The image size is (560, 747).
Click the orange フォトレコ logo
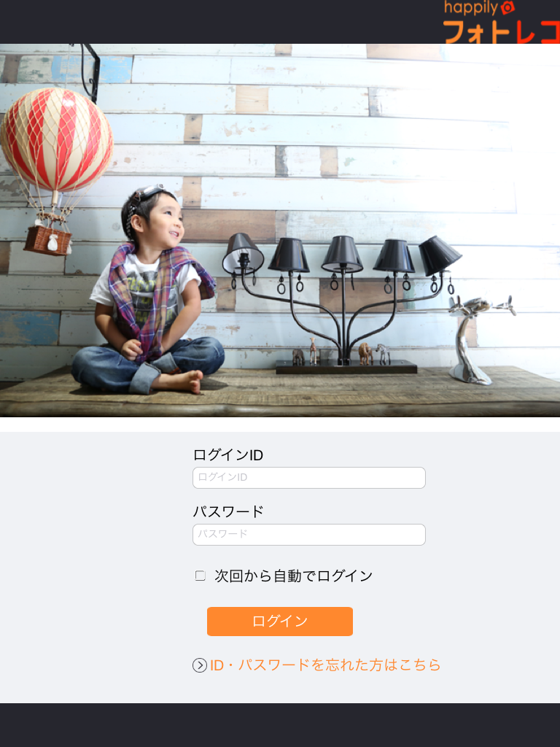tap(502, 32)
